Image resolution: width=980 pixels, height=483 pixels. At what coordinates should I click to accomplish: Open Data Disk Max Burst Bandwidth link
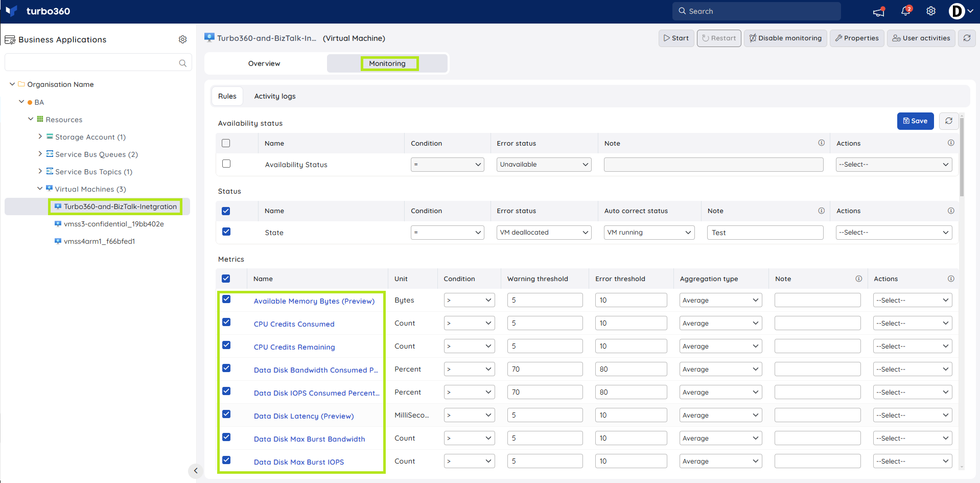tap(309, 439)
